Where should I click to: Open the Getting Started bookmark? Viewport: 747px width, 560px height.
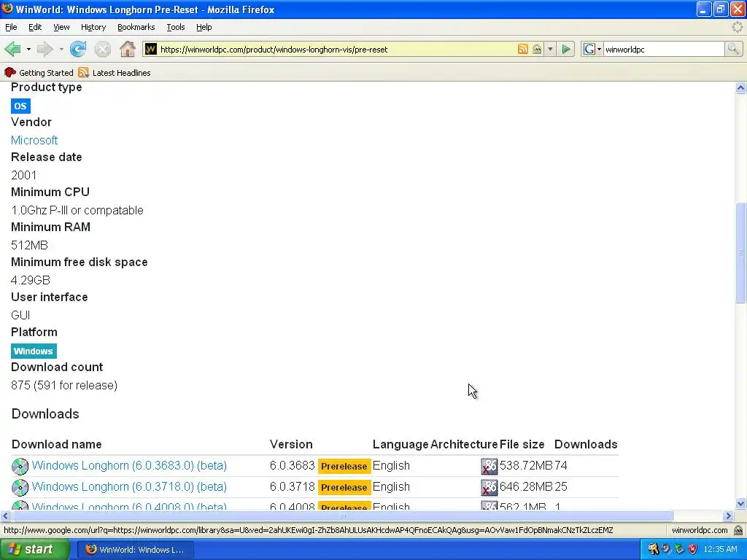[39, 73]
